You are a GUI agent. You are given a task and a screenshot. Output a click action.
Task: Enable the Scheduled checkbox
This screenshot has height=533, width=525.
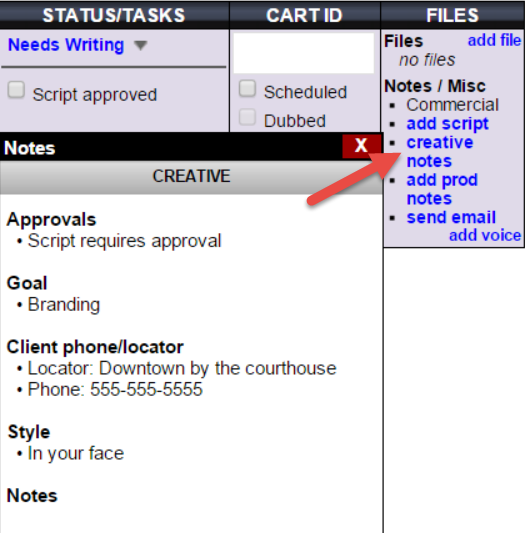click(247, 89)
